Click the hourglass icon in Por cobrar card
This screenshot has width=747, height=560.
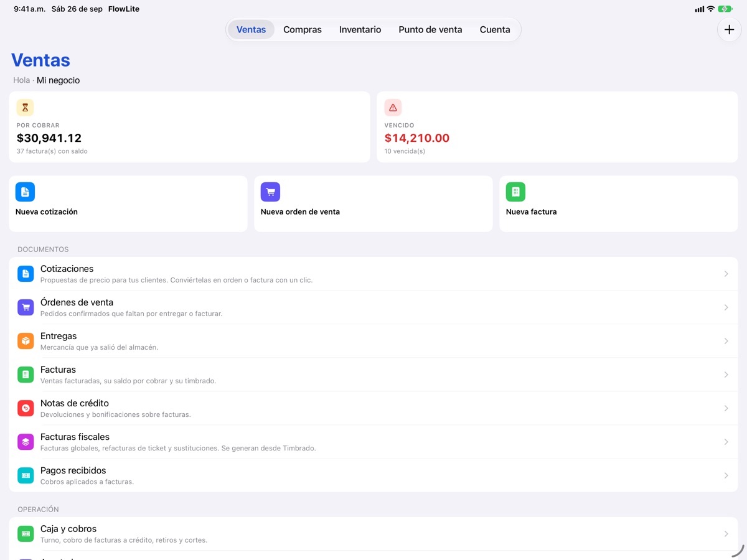click(x=25, y=108)
